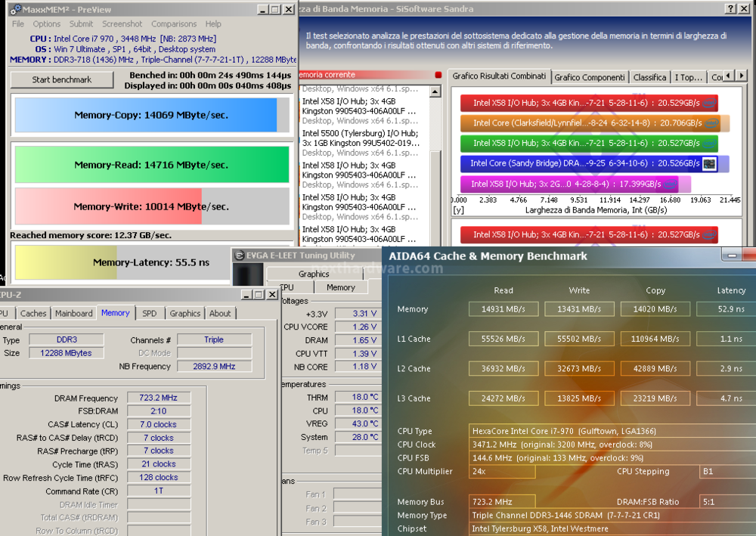Click the MaxxMEM2 title bar icon

coord(15,10)
